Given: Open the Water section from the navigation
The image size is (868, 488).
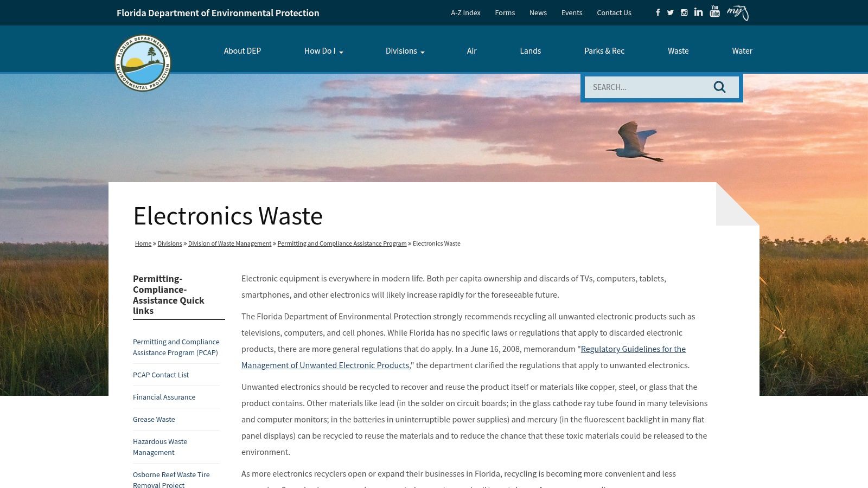Looking at the screenshot, I should pos(742,50).
